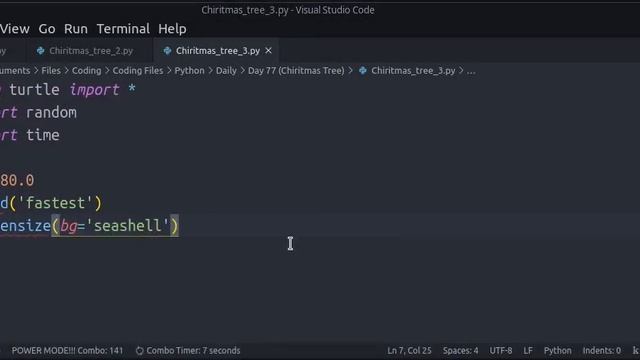640x360 pixels.
Task: Place cursor on the 'seashell' string
Action: click(128, 226)
